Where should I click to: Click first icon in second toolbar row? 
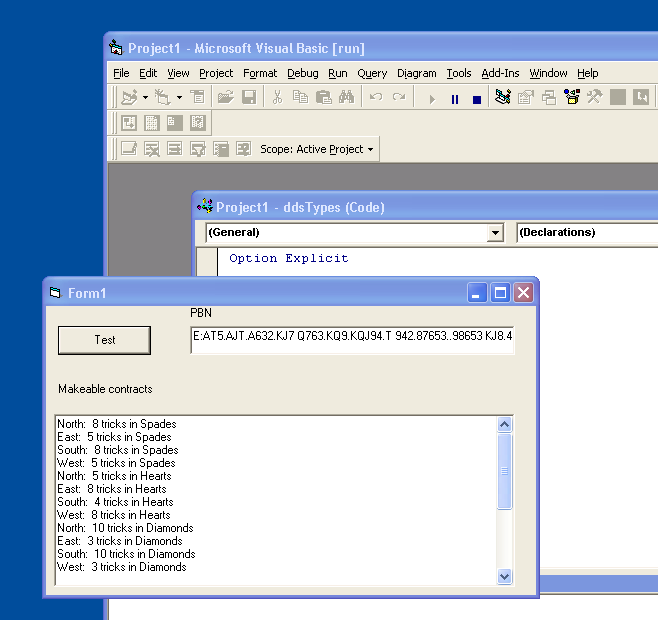[129, 123]
